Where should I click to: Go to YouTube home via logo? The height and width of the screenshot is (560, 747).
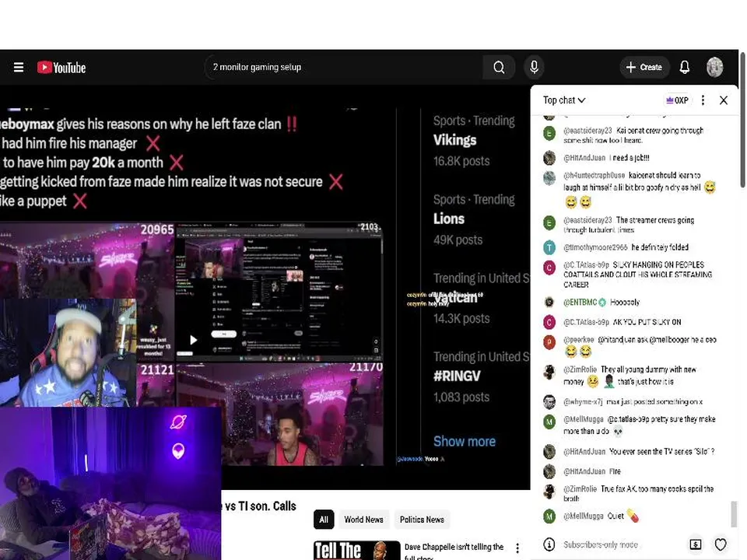tap(61, 68)
